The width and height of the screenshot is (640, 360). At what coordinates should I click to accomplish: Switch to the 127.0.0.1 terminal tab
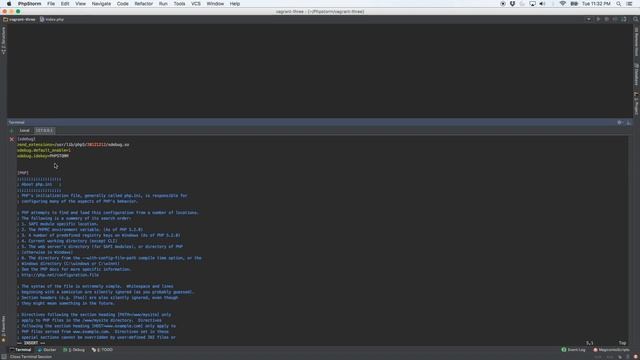coord(44,131)
